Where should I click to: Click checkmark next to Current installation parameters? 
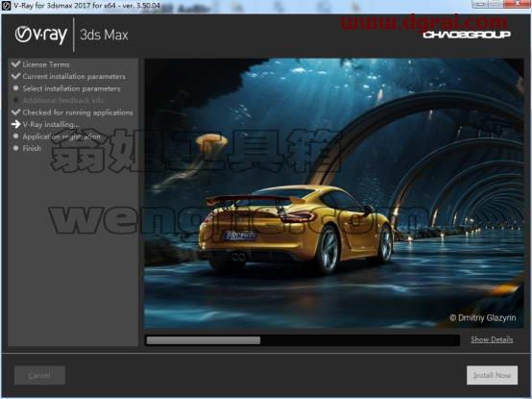[15, 76]
